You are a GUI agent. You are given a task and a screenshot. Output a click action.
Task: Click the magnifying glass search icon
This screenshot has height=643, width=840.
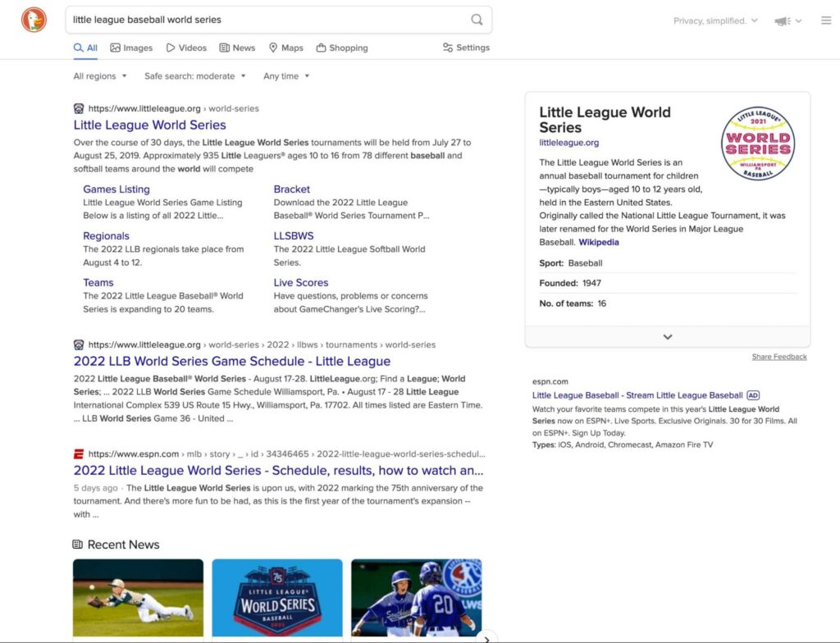pyautogui.click(x=476, y=19)
